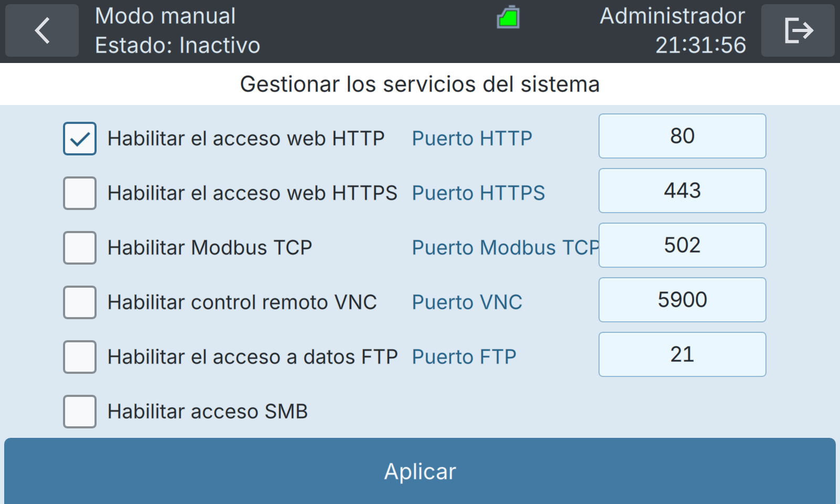
Task: Log out with the exit icon
Action: [798, 30]
